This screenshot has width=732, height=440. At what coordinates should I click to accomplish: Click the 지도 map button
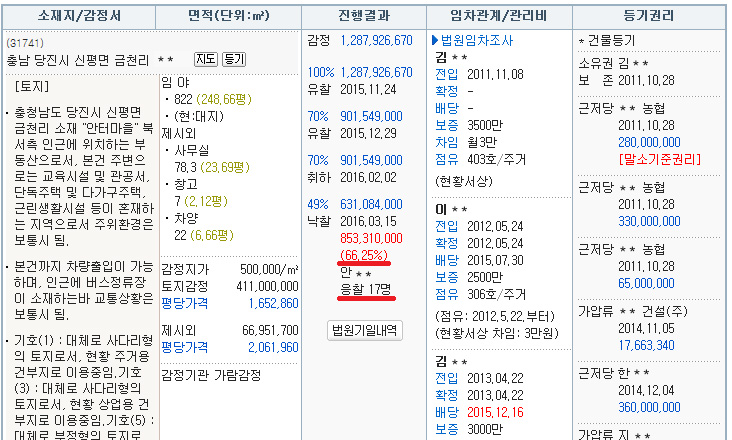click(x=205, y=60)
